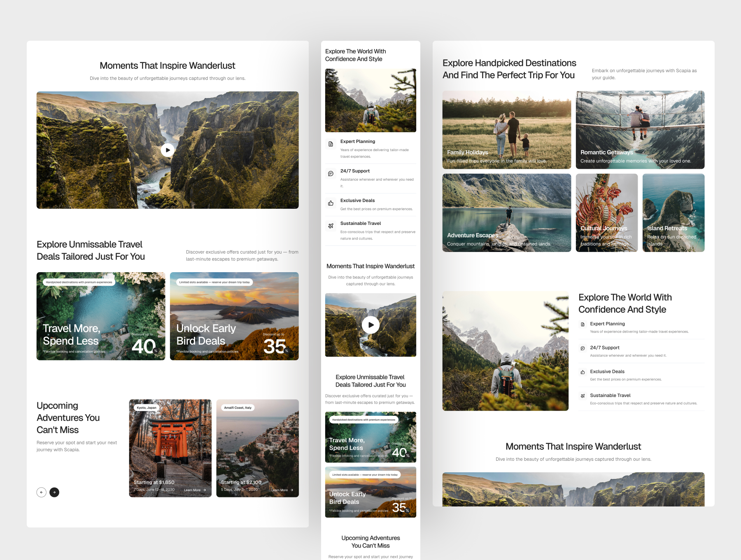Open the Island Retreats card
Screen dimensions: 741x560
point(673,212)
